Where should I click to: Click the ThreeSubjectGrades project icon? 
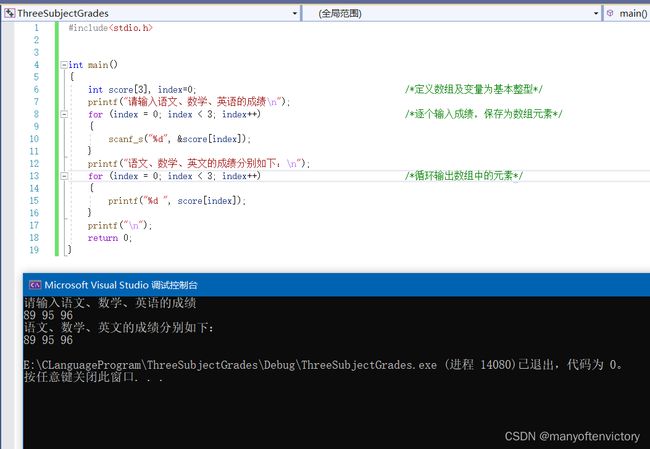(9, 13)
